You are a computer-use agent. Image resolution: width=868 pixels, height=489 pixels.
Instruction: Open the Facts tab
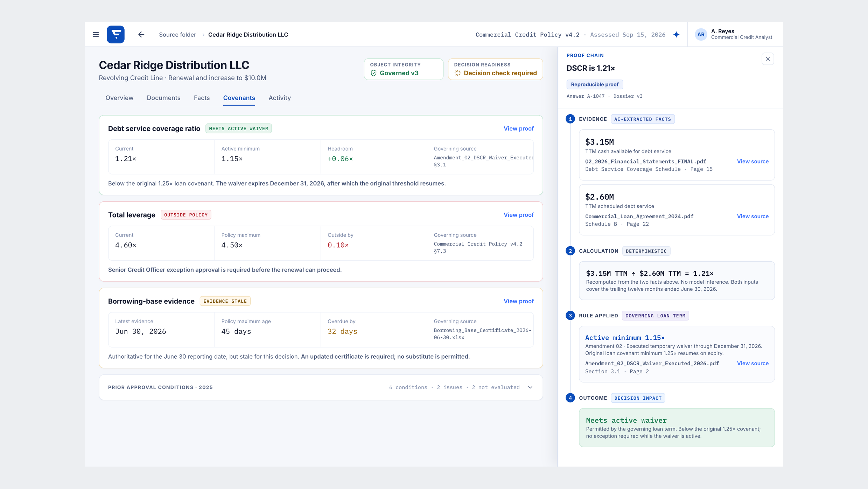(x=202, y=98)
